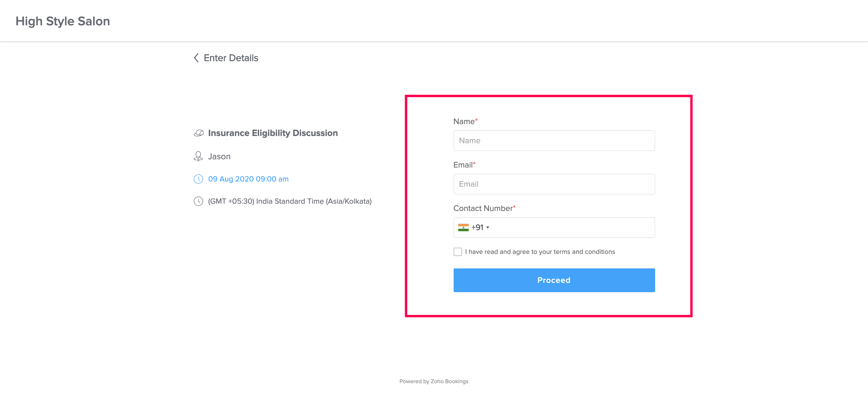Screen dimensions: 868x393
Task: Select the Insurance Eligibility Discussion title
Action: click(273, 133)
